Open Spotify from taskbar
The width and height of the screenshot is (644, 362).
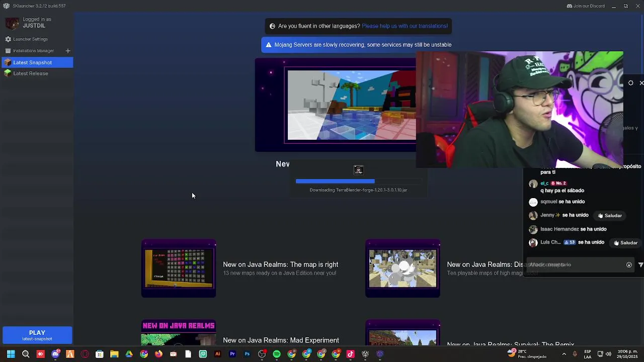(x=277, y=354)
